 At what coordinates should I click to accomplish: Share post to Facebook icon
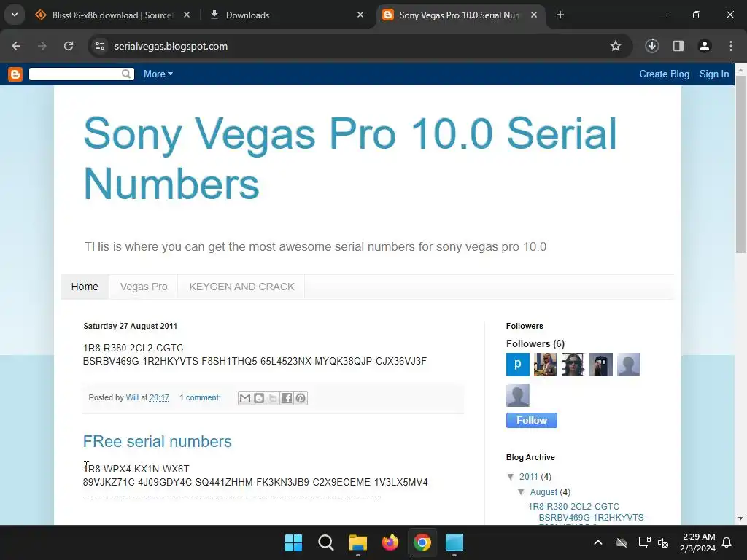(286, 398)
